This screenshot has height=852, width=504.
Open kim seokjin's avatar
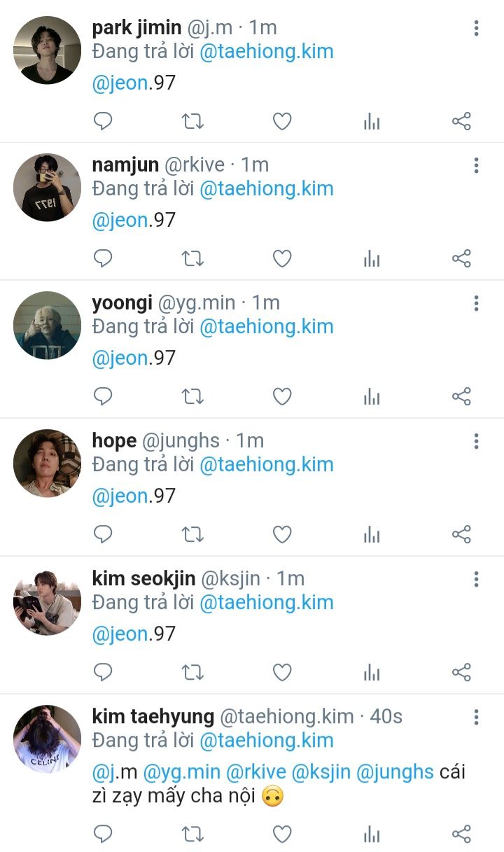coord(48,603)
